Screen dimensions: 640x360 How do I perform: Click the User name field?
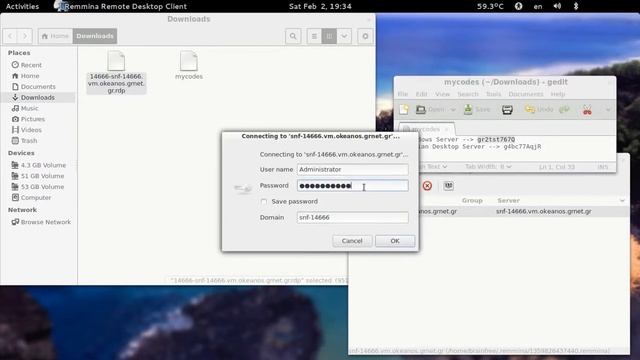point(352,169)
